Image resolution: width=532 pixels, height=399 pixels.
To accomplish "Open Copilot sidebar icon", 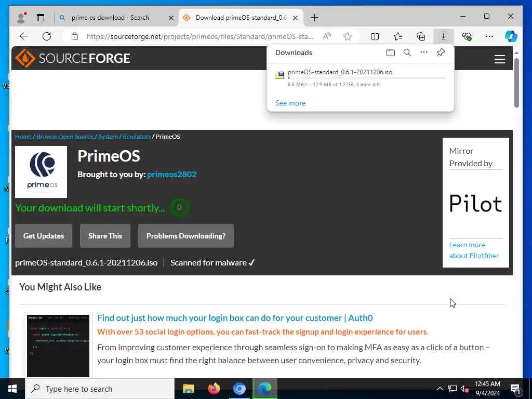I will tap(511, 36).
